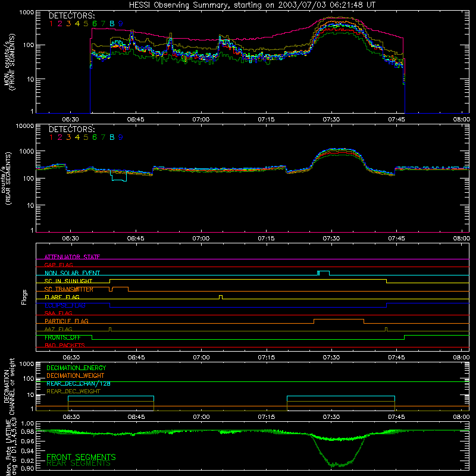This screenshot has height=476, width=476.
Task: Click detector number 6 in front segments legend
Action: click(x=95, y=24)
